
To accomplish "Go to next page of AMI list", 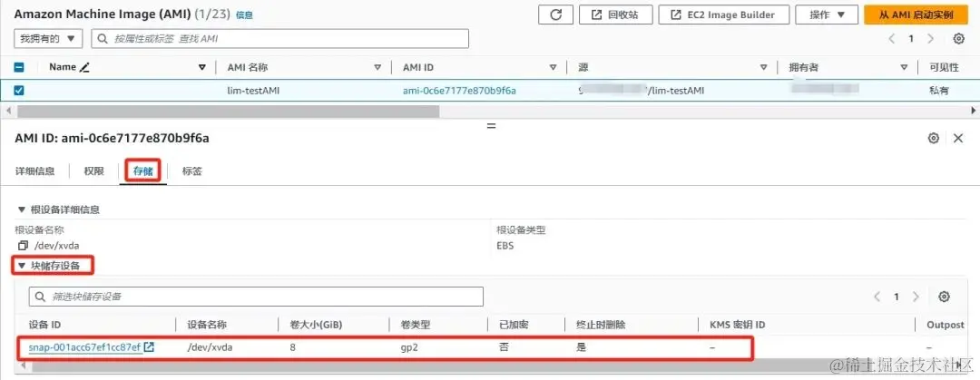I will tap(930, 39).
